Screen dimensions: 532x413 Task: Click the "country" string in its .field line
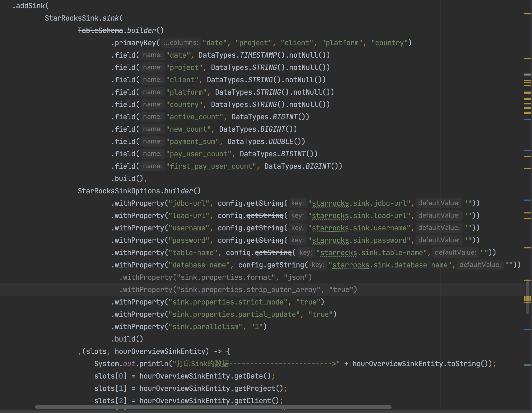[184, 104]
